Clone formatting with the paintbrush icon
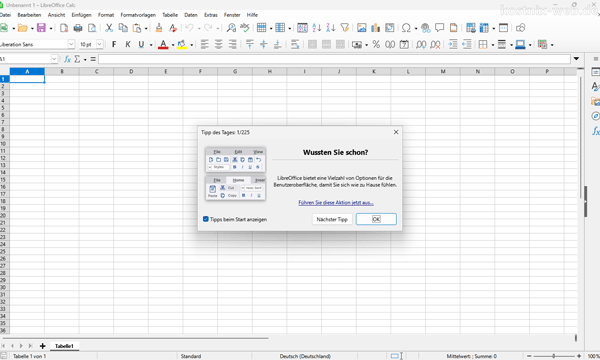The height and width of the screenshot is (360, 600). click(x=159, y=28)
